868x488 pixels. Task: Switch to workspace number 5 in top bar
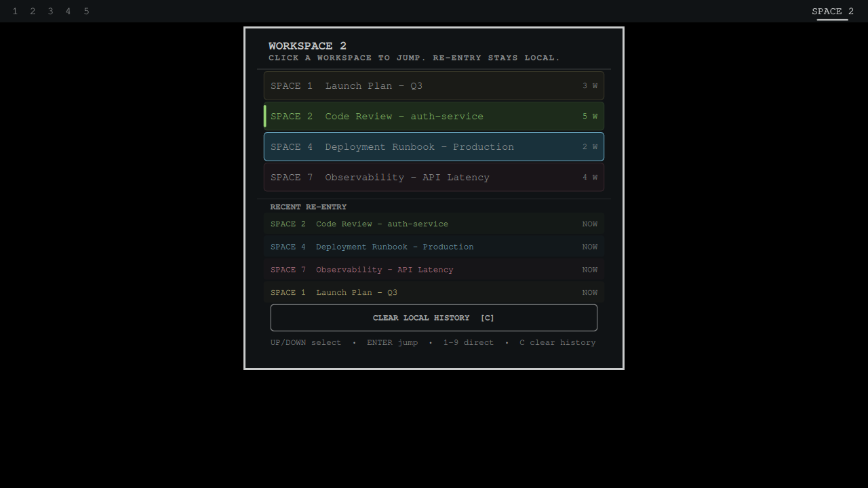[86, 12]
